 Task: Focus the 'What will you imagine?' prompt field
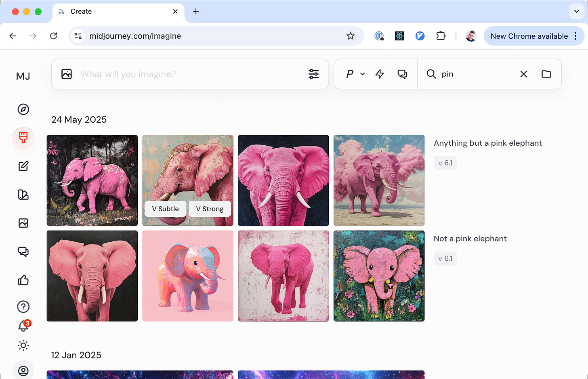[x=190, y=74]
